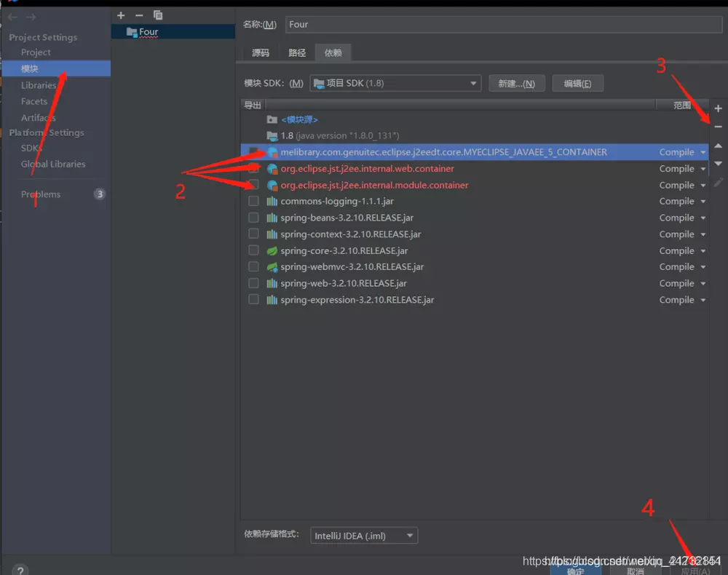Viewport: 728px width, 575px height.
Task: Click the 范围 column header
Action: coord(682,106)
